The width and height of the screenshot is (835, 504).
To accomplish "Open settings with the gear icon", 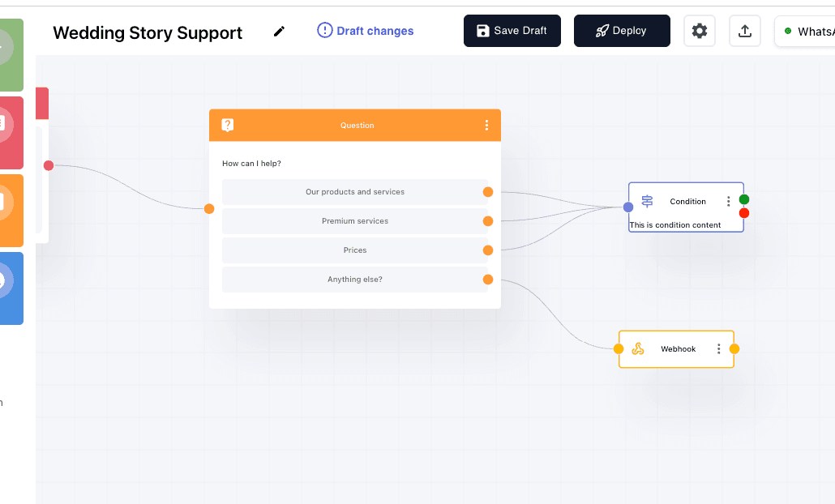I will [x=699, y=31].
